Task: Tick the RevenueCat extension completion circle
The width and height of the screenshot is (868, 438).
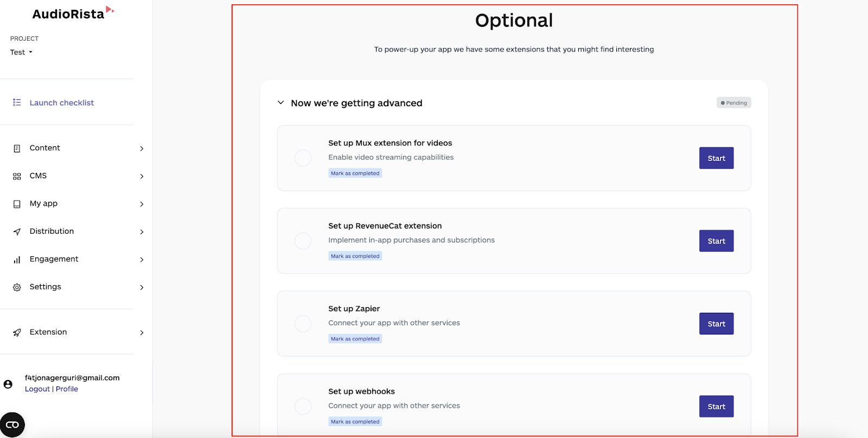Action: [x=303, y=241]
